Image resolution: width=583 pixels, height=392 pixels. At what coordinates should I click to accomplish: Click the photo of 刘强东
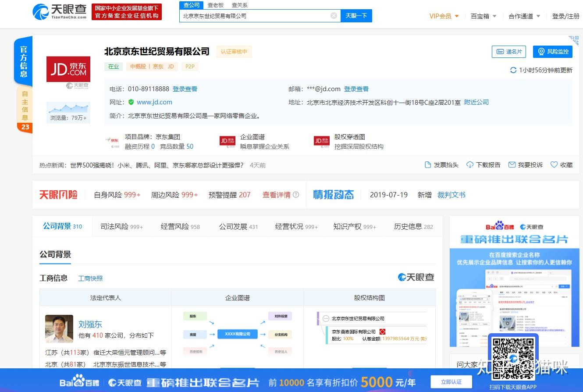tap(59, 329)
